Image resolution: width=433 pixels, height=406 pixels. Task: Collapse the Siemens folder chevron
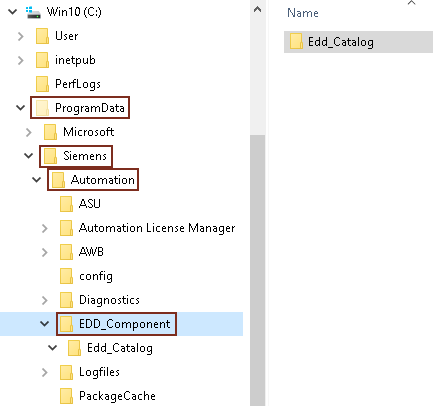[x=29, y=156]
